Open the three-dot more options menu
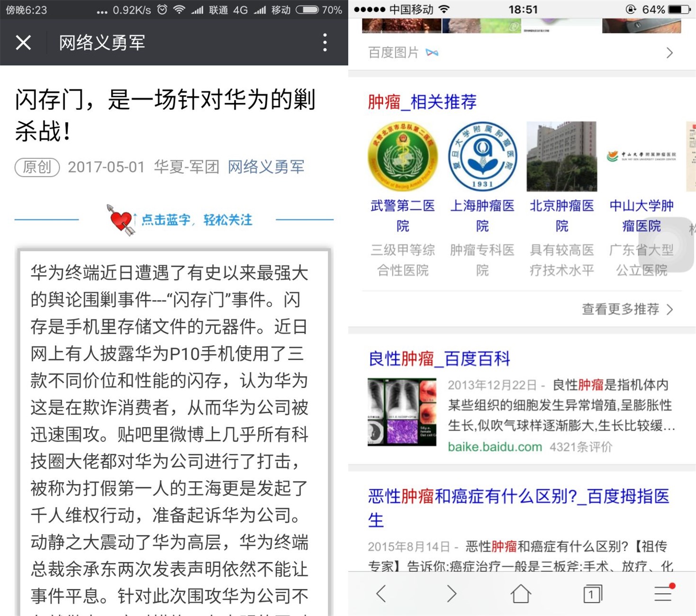Viewport: 696px width, 616px height. click(325, 43)
